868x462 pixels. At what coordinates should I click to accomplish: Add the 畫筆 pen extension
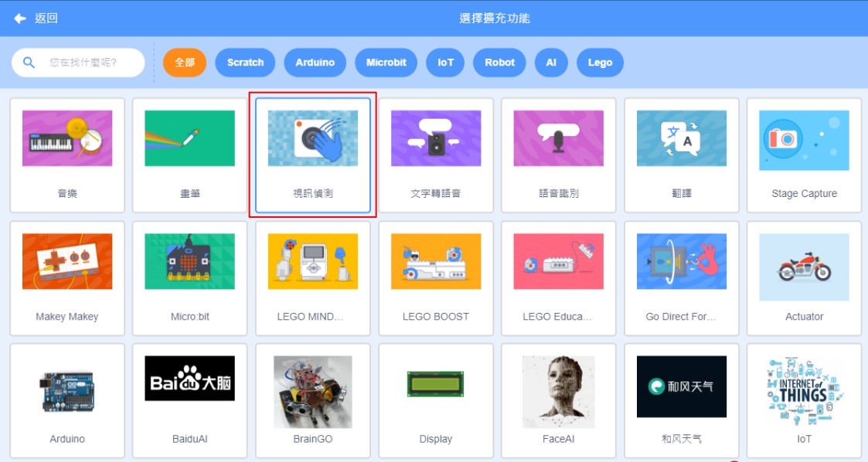point(189,155)
